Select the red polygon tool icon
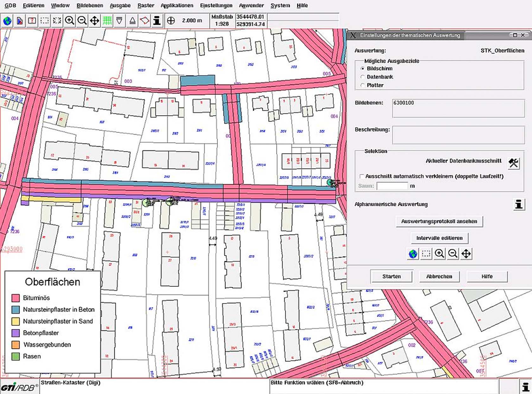 pyautogui.click(x=144, y=21)
